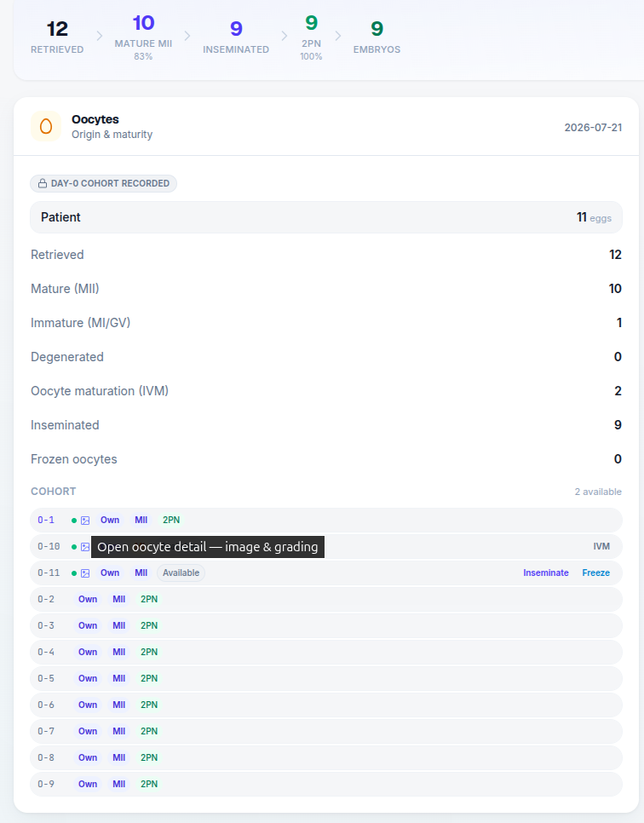Click the Mature (MII) summary row
Viewport: 644px width, 823px height.
point(326,289)
